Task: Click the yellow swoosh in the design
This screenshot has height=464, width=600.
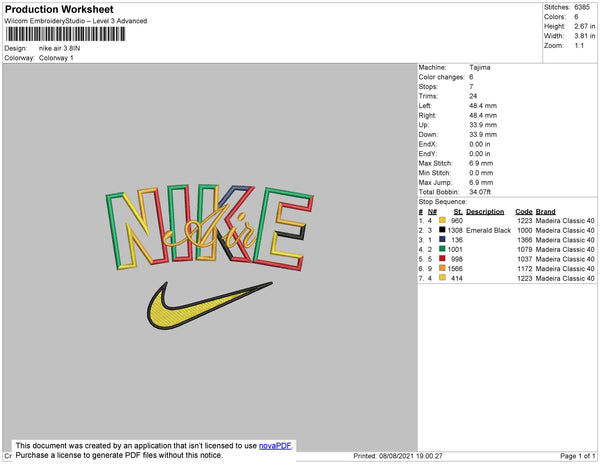Action: [209, 306]
